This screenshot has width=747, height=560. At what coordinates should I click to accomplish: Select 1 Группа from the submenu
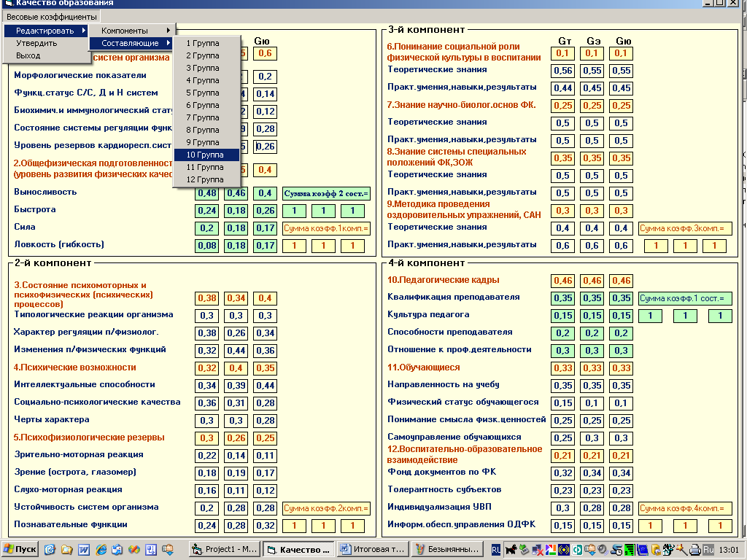(206, 43)
